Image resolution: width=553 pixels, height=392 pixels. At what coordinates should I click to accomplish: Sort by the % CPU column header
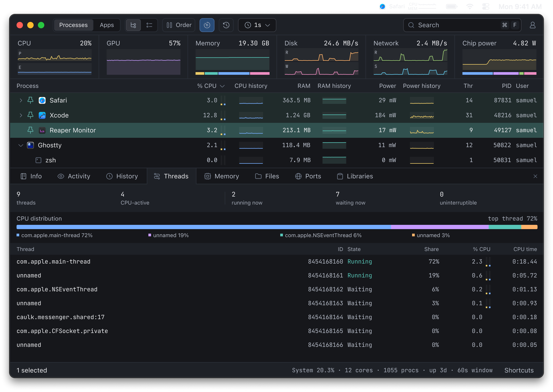pyautogui.click(x=211, y=86)
